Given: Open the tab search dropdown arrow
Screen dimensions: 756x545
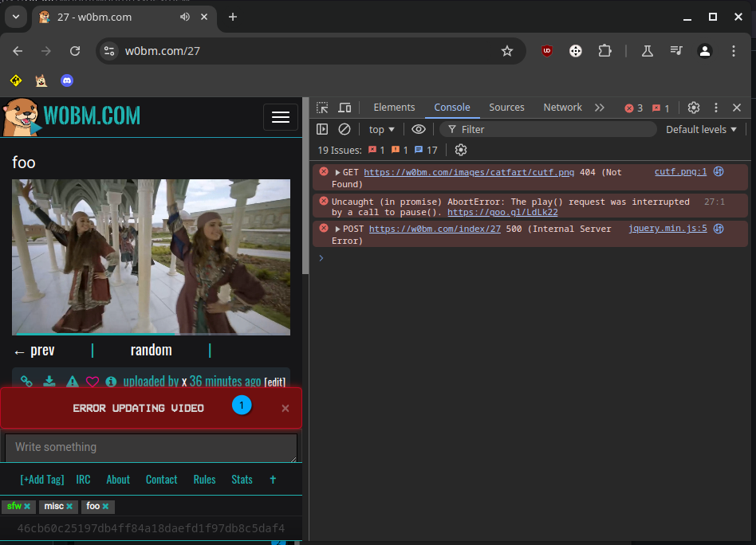Looking at the screenshot, I should pyautogui.click(x=16, y=17).
